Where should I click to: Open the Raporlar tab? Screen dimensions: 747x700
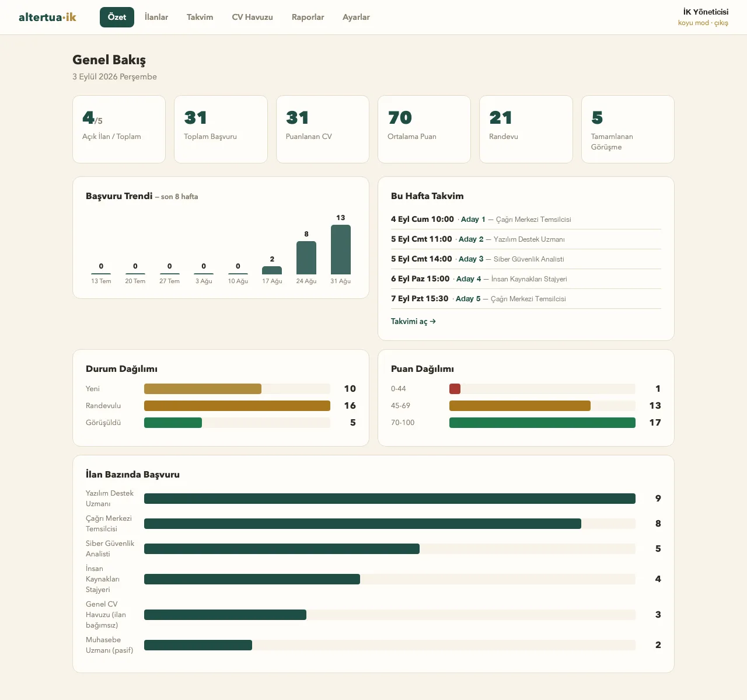tap(308, 17)
